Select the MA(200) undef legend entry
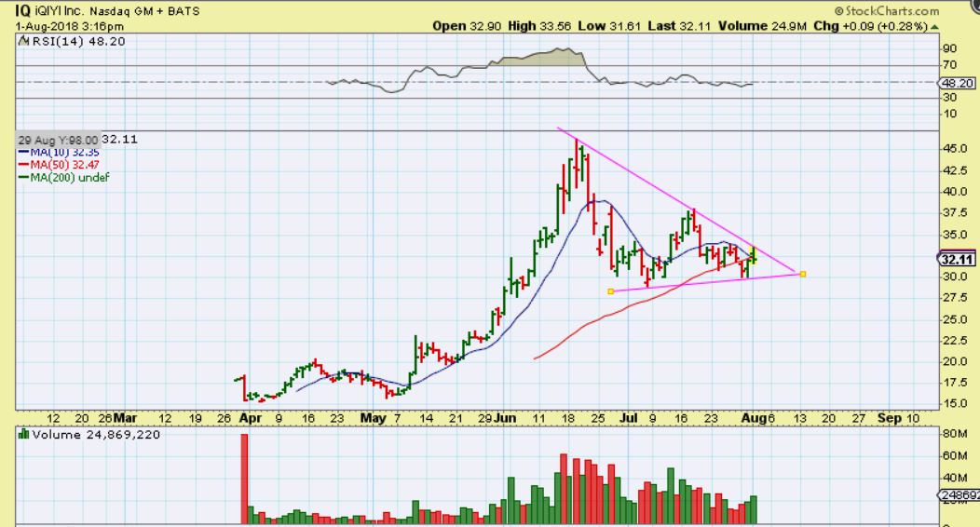Viewport: 980px width, 527px height. [x=63, y=177]
